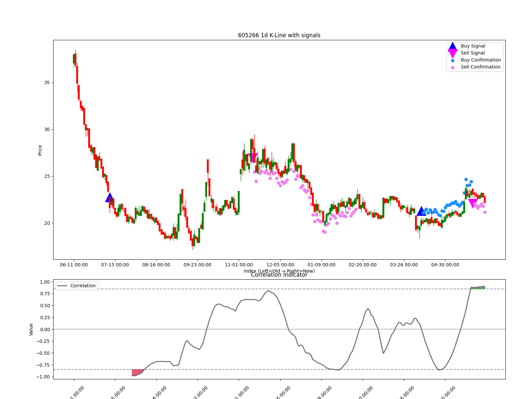Click the date tick '07-15 00:00'

[115, 265]
